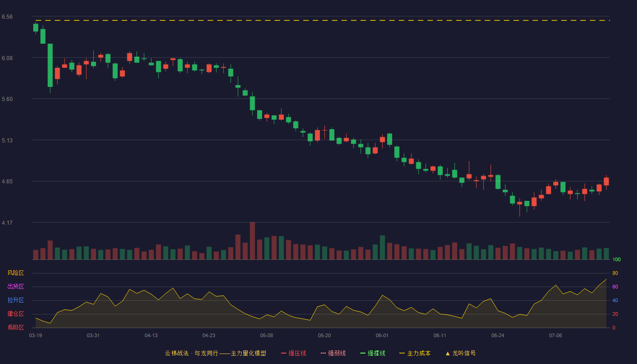Click the green 强撑线 legend line marker
This screenshot has width=637, height=364.
click(363, 353)
